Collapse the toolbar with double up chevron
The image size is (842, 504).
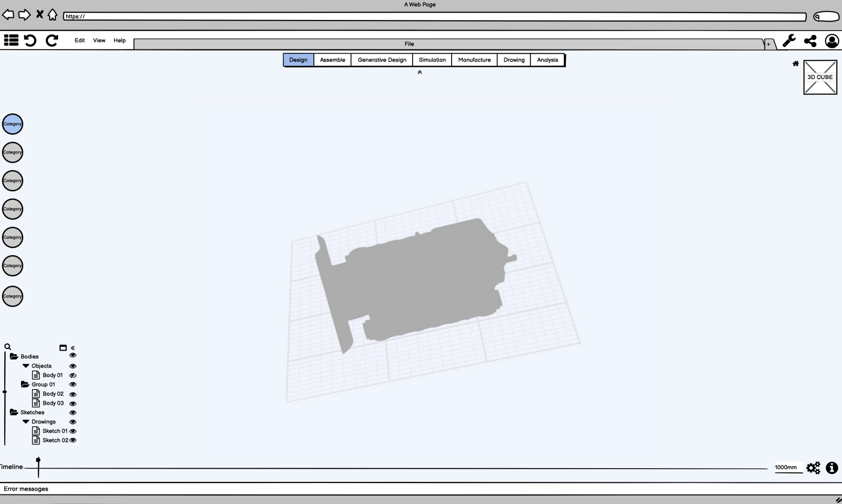(419, 72)
